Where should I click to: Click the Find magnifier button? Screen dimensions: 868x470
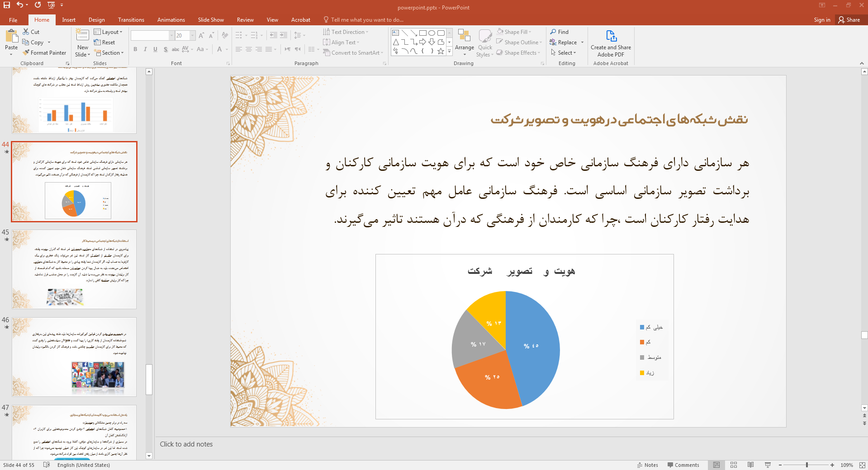click(560, 32)
